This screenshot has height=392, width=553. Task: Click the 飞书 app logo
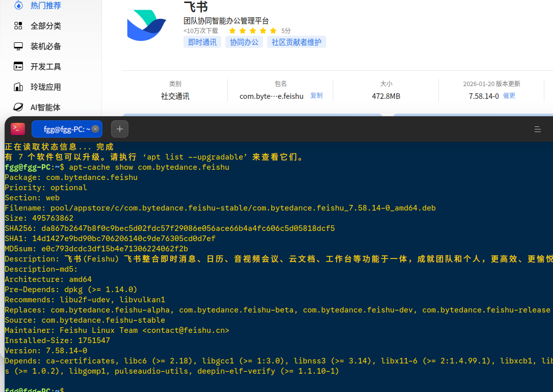tap(146, 25)
